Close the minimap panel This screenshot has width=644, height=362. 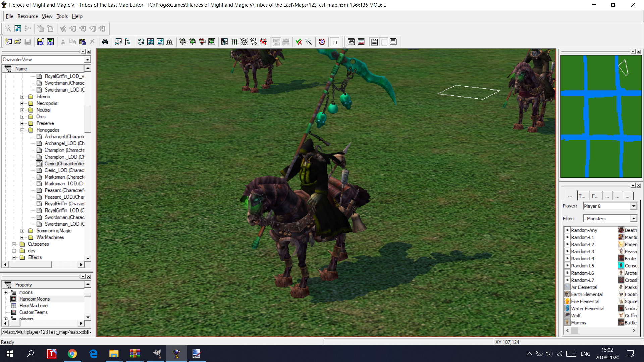[639, 52]
